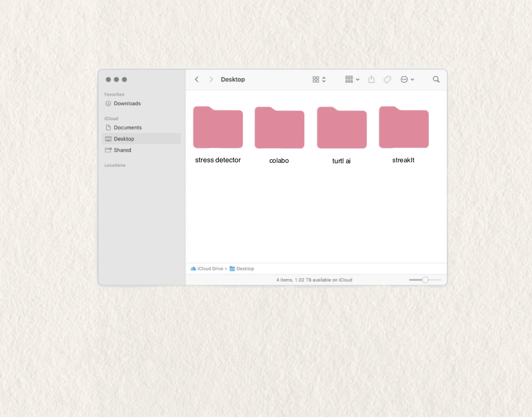The image size is (532, 417).
Task: Click iCloud Drive in the path bar
Action: click(x=210, y=269)
